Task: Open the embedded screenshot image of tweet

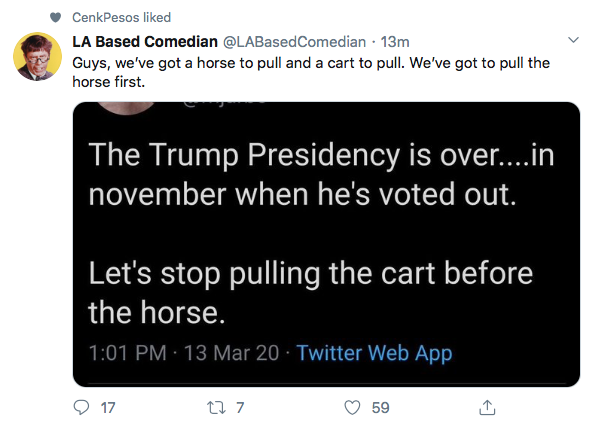Action: 326,244
